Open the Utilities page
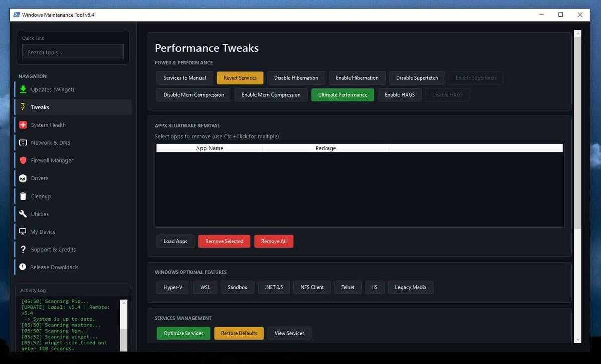The width and height of the screenshot is (601, 364). (73, 214)
